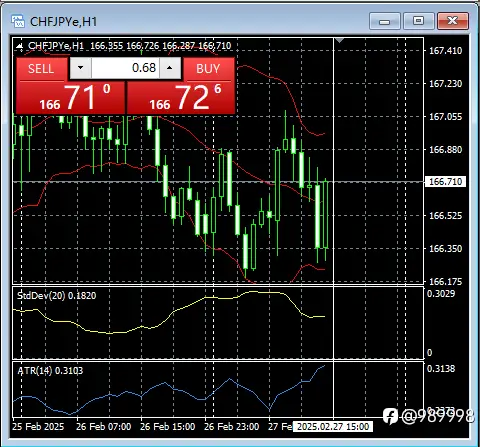Screen dimensions: 480x447
Task: Click the 0.3029 StdDev scale value
Action: [x=441, y=294]
